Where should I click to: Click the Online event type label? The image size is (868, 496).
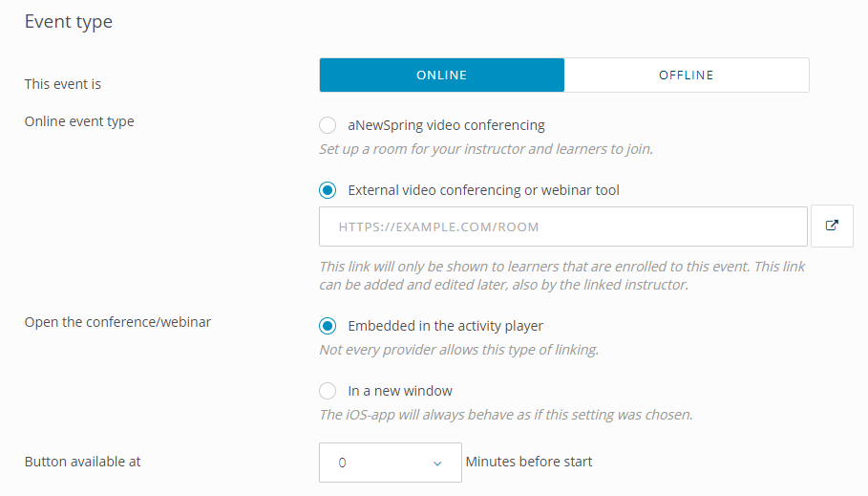coord(79,121)
